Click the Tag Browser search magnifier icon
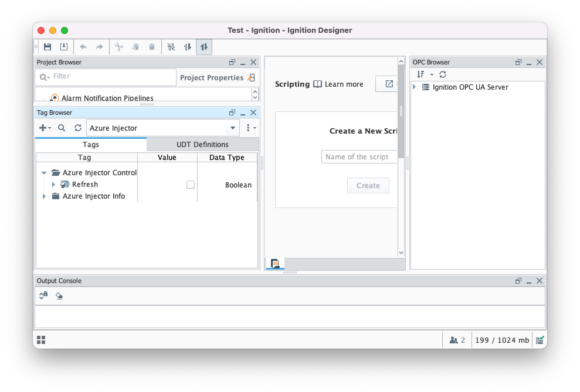The height and width of the screenshot is (392, 580). point(62,128)
